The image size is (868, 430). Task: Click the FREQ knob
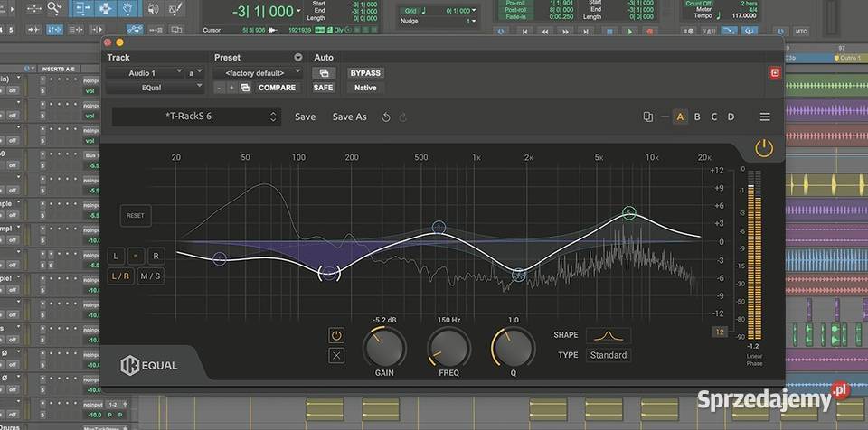coord(449,348)
